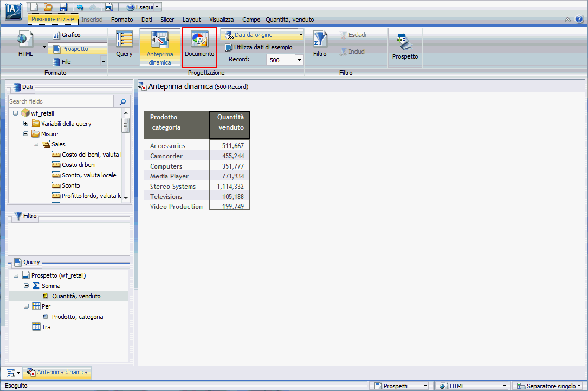Image resolution: width=588 pixels, height=391 pixels.
Task: Collapse the Misure folder
Action: click(x=25, y=133)
